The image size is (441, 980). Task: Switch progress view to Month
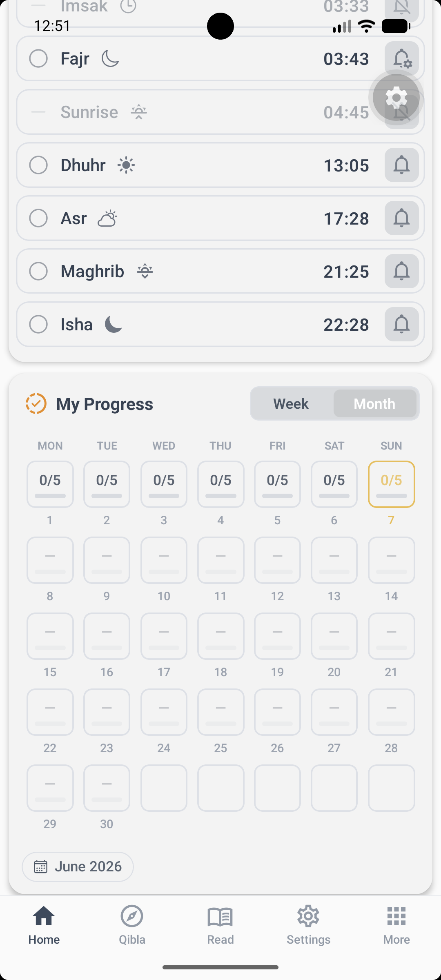coord(375,403)
